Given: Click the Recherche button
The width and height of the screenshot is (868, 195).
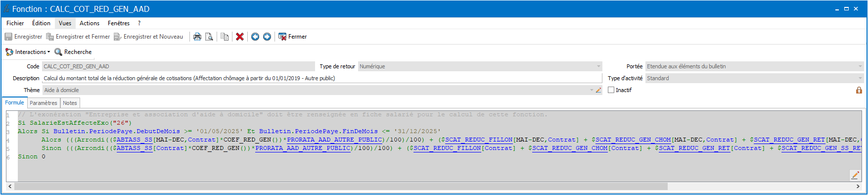Looking at the screenshot, I should [73, 52].
